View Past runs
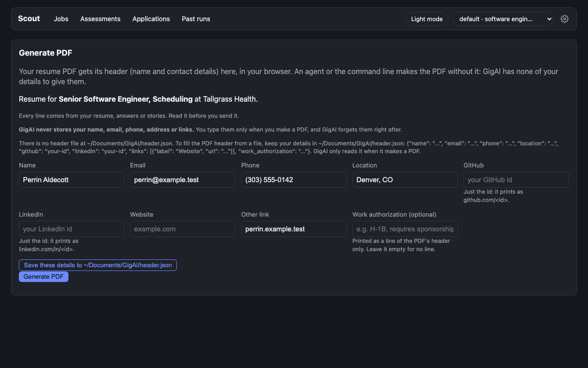The width and height of the screenshot is (588, 368). (196, 19)
